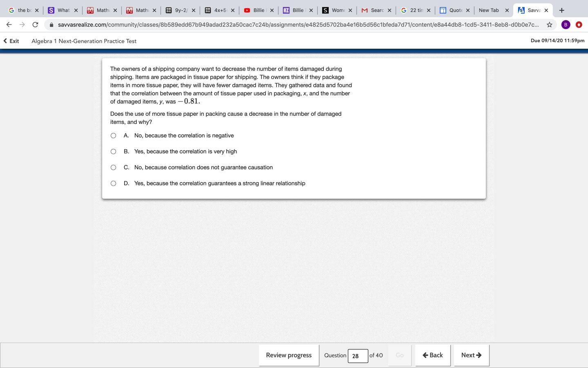Open the Chrome profile avatar B
This screenshot has width=588, height=368.
coord(566,25)
